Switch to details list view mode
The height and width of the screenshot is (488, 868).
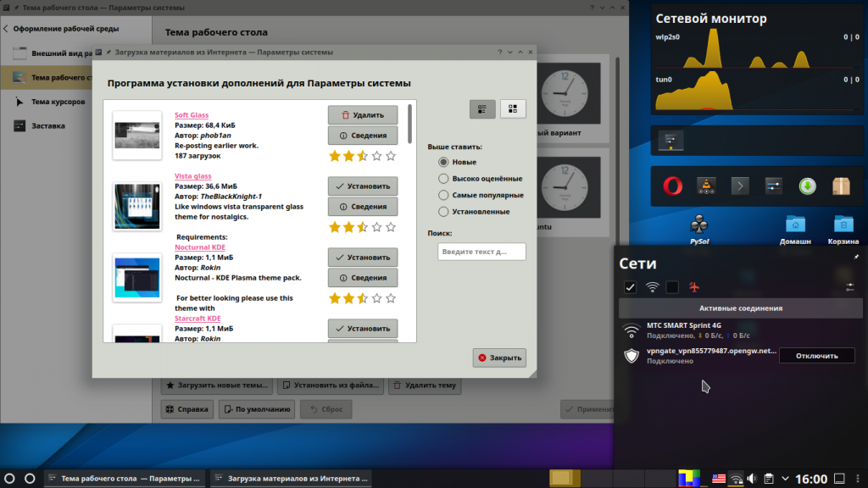[482, 109]
